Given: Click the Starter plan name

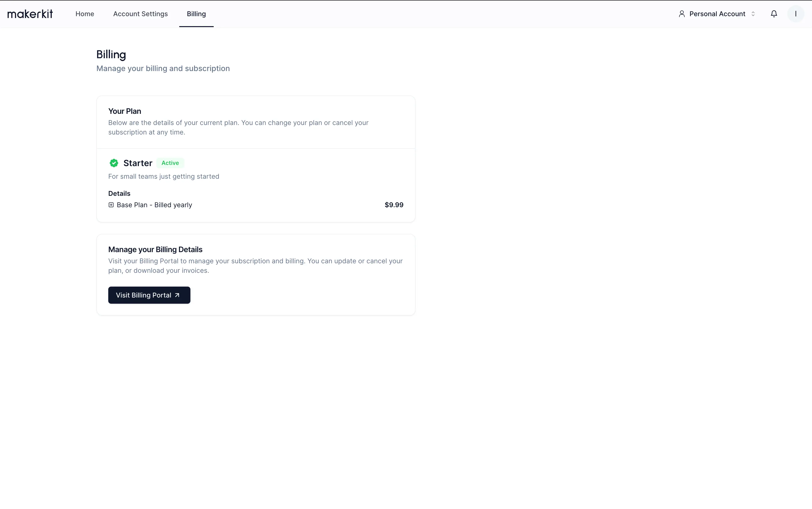Looking at the screenshot, I should click(138, 163).
